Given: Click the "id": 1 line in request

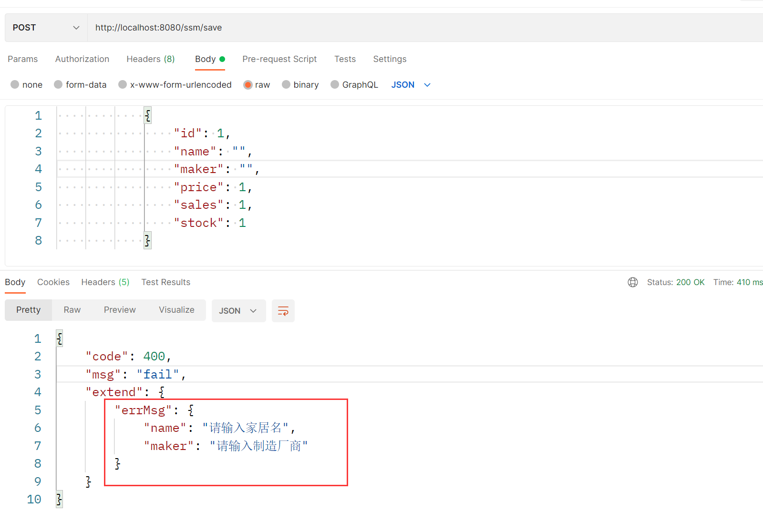Looking at the screenshot, I should 202,133.
